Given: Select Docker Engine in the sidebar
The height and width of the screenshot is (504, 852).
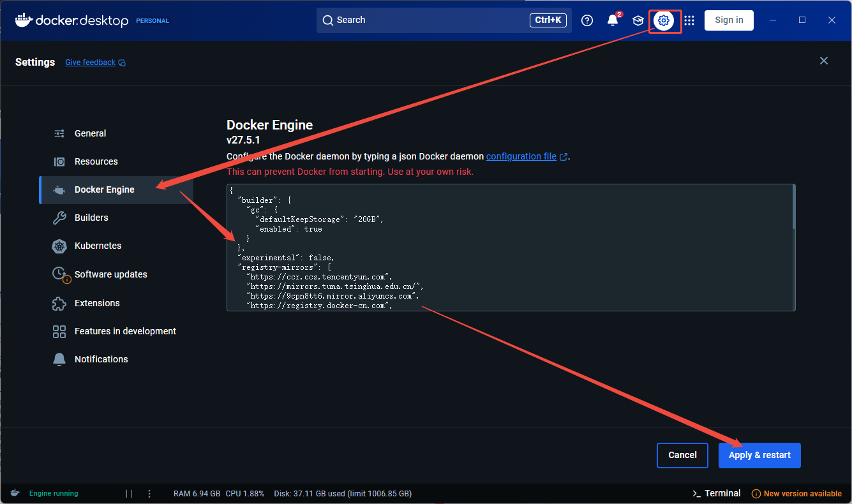Looking at the screenshot, I should pos(116,189).
